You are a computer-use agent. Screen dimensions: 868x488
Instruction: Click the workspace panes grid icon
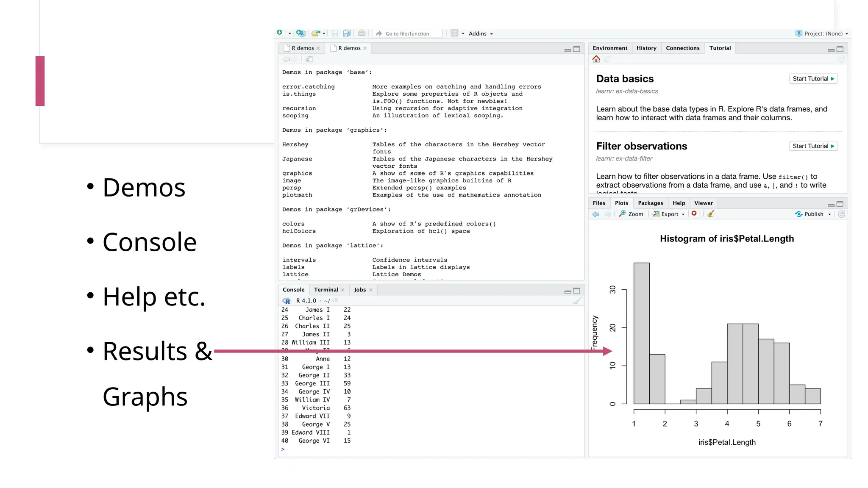454,33
